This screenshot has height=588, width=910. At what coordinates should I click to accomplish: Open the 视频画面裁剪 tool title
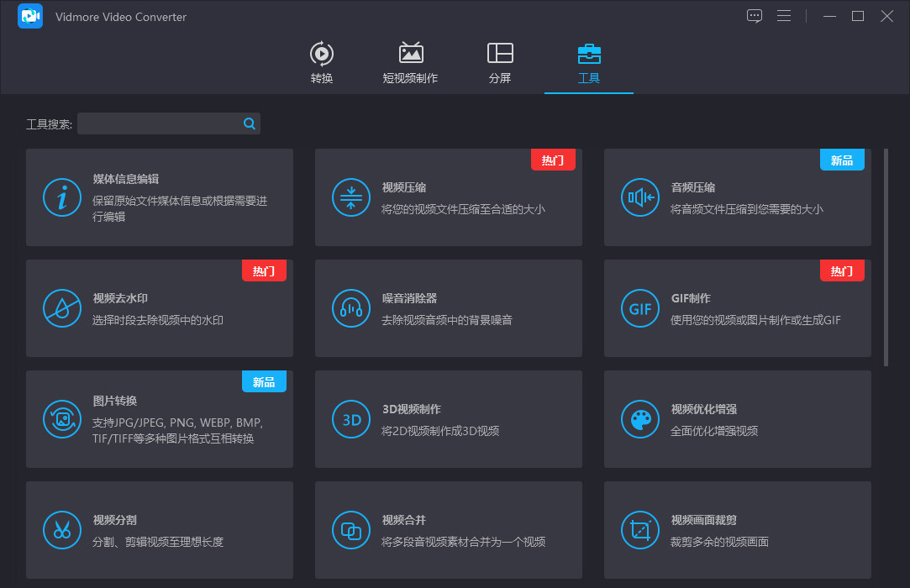point(704,520)
